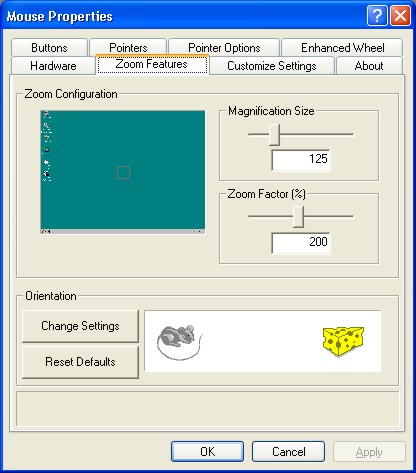Switch to the Buttons tab
Screen dimensions: 416x473
coord(49,48)
